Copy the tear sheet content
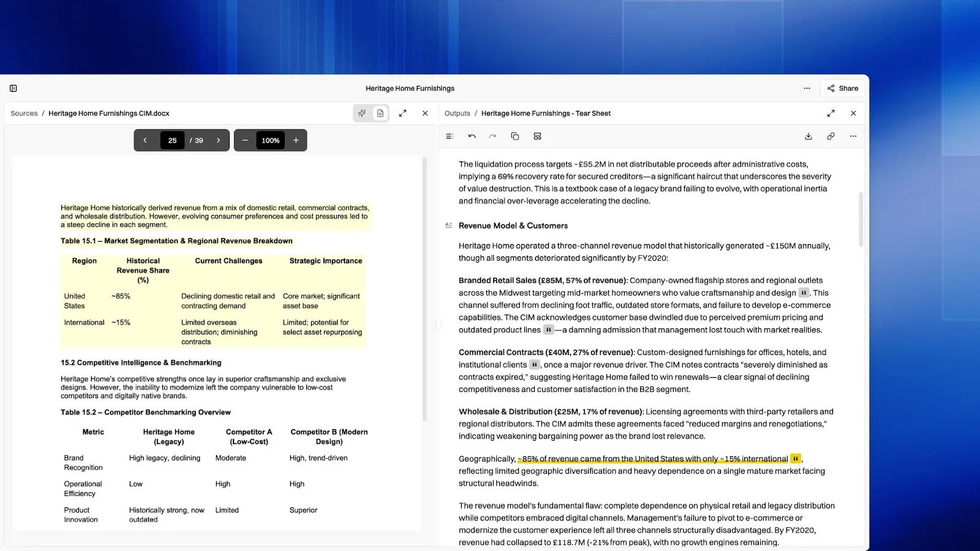The image size is (980, 551). [515, 136]
